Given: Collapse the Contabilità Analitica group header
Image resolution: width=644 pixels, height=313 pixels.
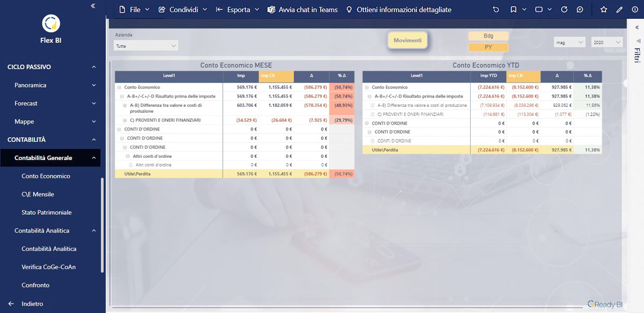Looking at the screenshot, I should point(94,231).
